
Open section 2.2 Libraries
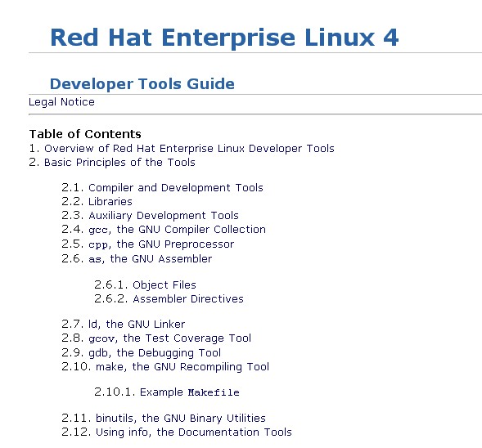(x=110, y=202)
